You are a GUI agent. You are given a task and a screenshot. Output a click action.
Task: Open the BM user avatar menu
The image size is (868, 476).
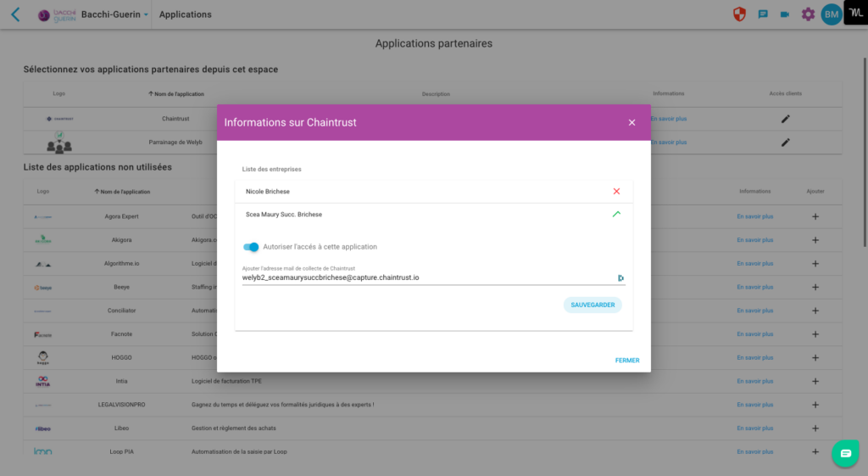click(x=831, y=14)
